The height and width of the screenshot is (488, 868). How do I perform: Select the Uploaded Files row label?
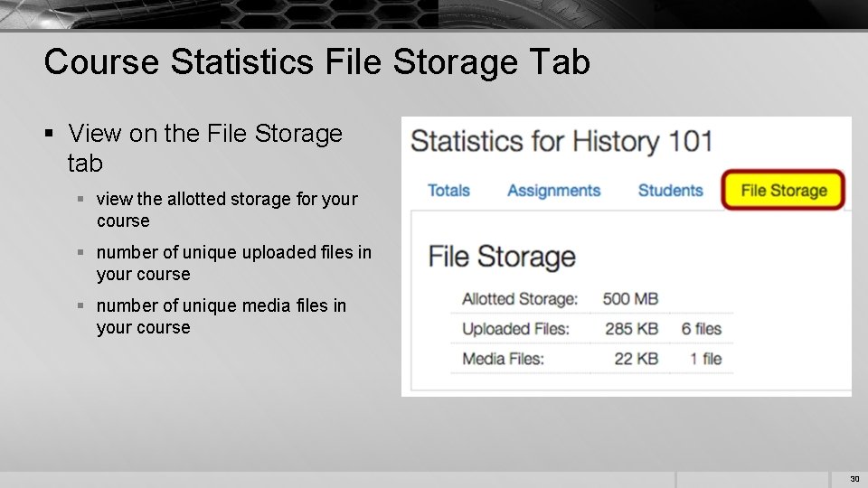515,329
